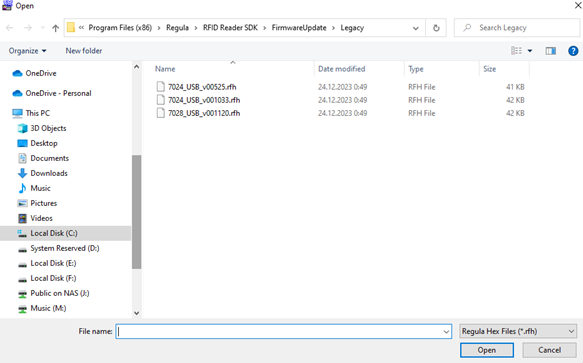Click the OneDrive - Personal cloud icon
Image resolution: width=583 pixels, height=363 pixels.
[17, 93]
